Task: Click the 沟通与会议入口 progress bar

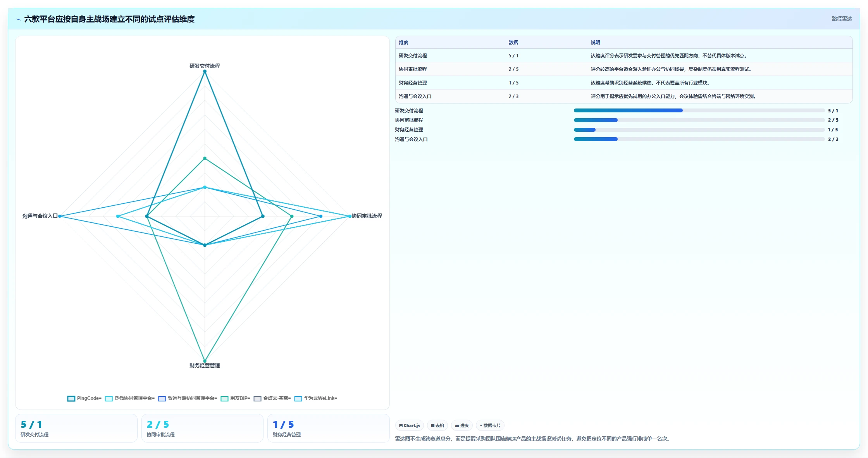Action: pyautogui.click(x=699, y=139)
